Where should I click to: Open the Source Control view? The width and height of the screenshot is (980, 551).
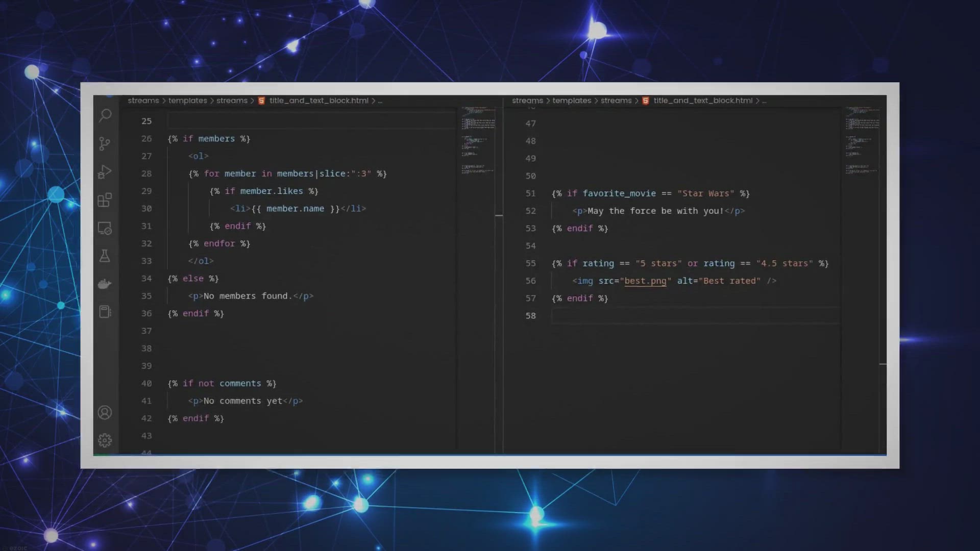(105, 144)
